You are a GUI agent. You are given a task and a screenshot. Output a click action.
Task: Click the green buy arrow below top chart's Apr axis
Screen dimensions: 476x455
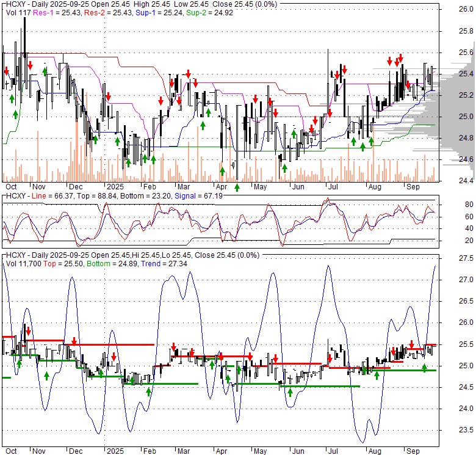point(237,187)
